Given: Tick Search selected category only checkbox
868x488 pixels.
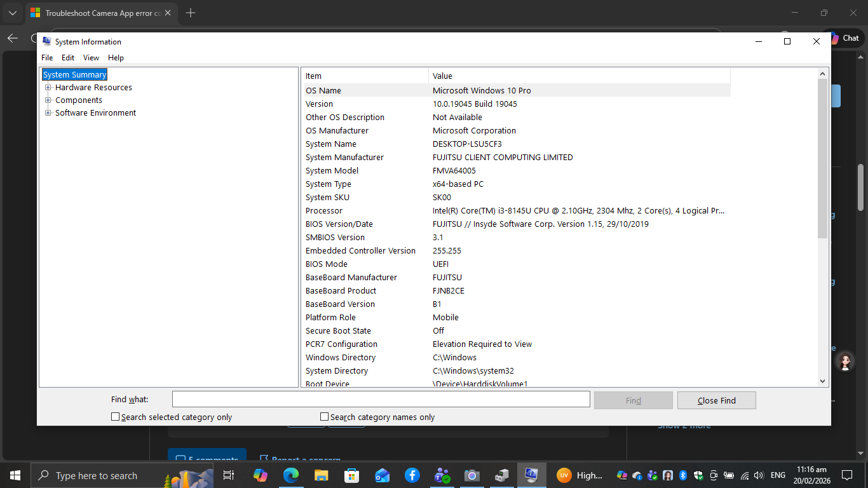Looking at the screenshot, I should (x=115, y=417).
